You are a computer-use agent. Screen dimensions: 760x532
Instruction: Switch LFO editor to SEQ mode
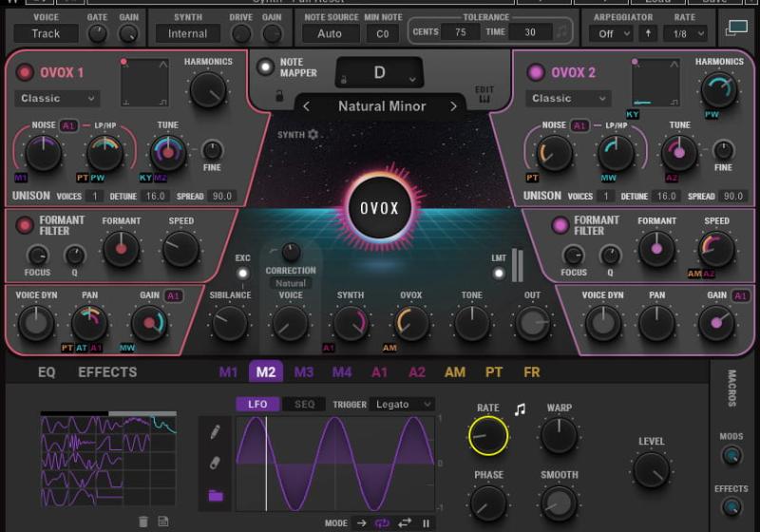(304, 404)
